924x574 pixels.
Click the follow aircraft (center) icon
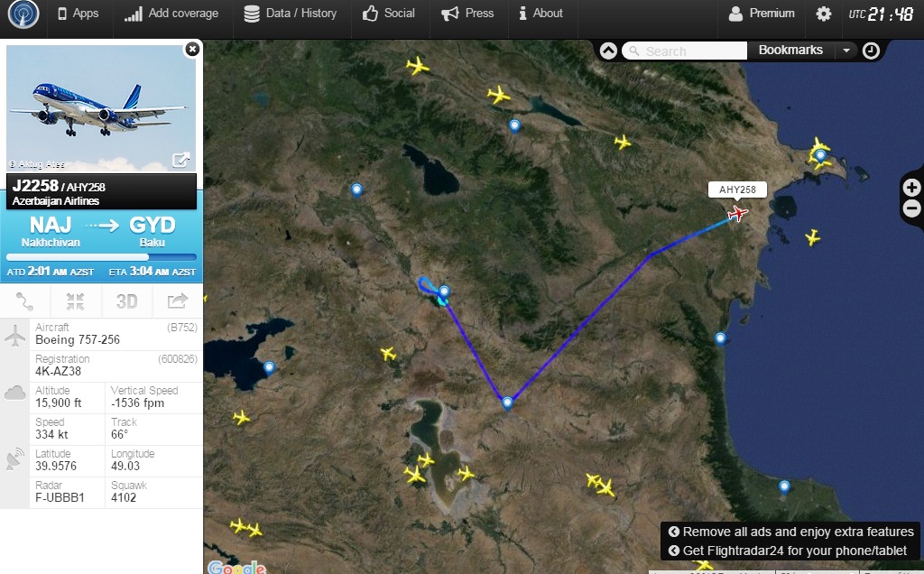(x=76, y=301)
